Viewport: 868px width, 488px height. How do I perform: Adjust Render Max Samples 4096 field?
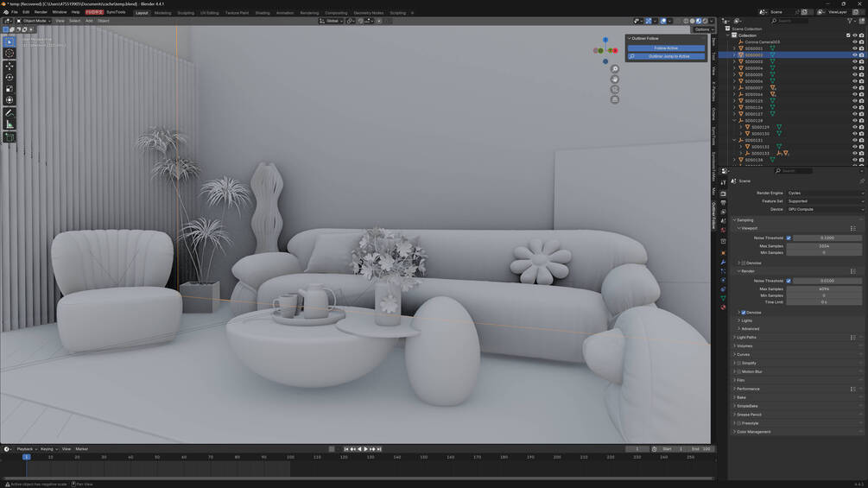824,289
